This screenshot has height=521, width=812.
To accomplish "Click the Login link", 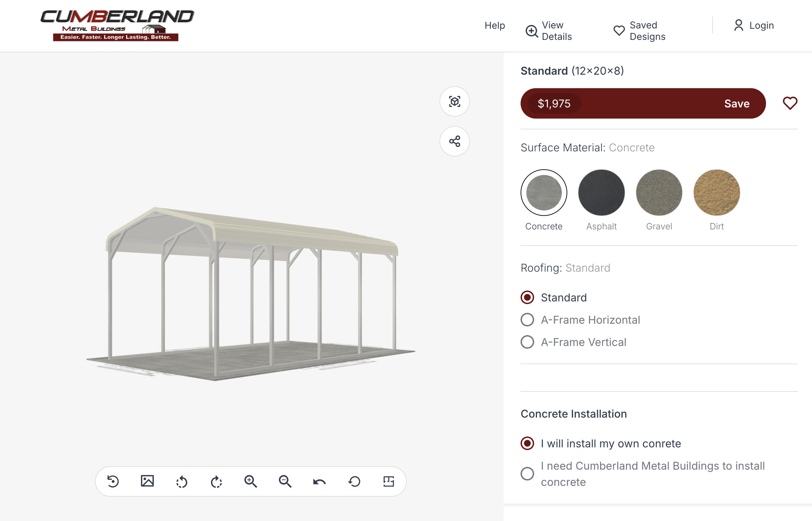I will (761, 25).
